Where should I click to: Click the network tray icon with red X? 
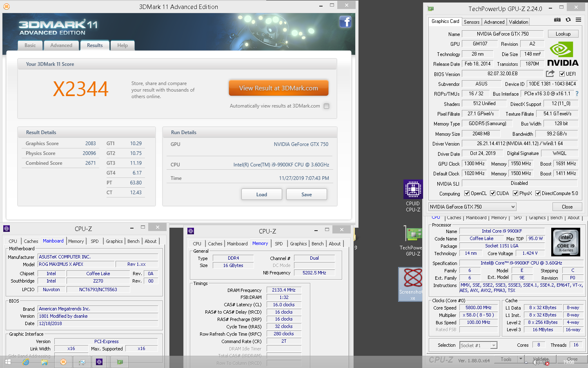tap(546, 362)
